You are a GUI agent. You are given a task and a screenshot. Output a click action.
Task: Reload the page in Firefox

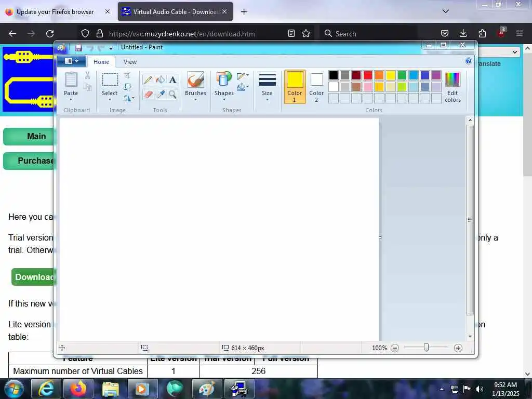tap(50, 34)
